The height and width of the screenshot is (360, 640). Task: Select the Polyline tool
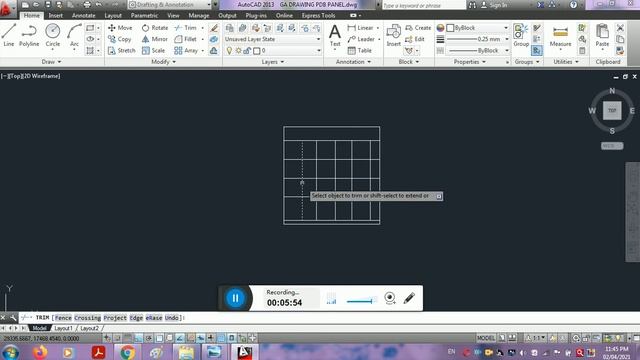coord(29,35)
